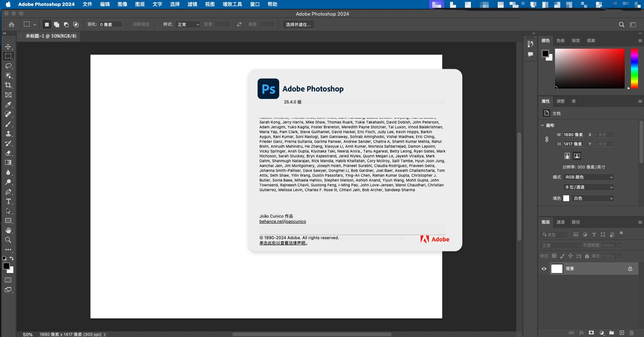644x337 pixels.
Task: Open the blend mode dropdown in the Layers panel
Action: click(x=560, y=245)
